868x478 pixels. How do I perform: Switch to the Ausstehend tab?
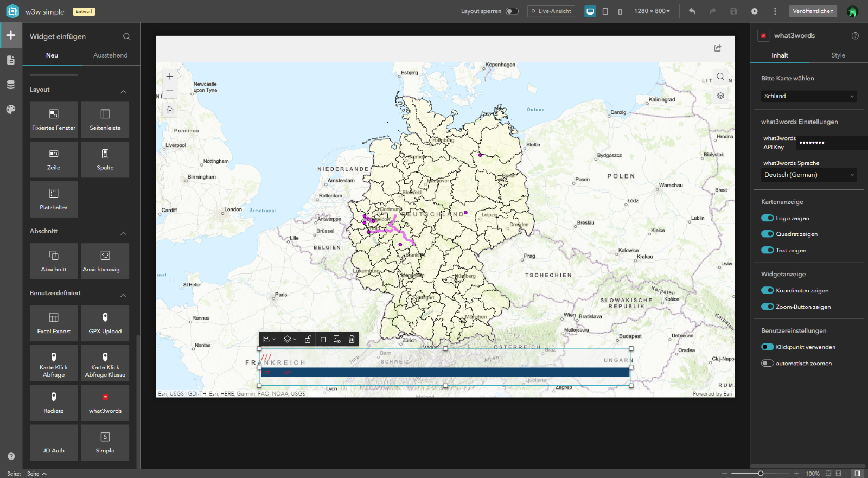111,55
